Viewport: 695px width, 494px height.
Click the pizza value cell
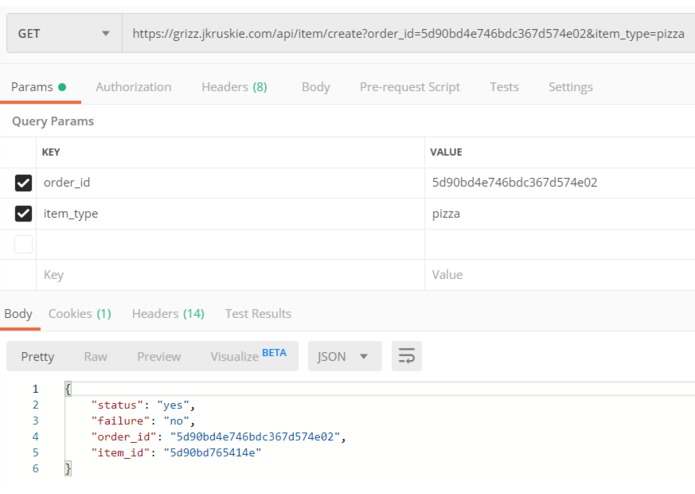560,214
